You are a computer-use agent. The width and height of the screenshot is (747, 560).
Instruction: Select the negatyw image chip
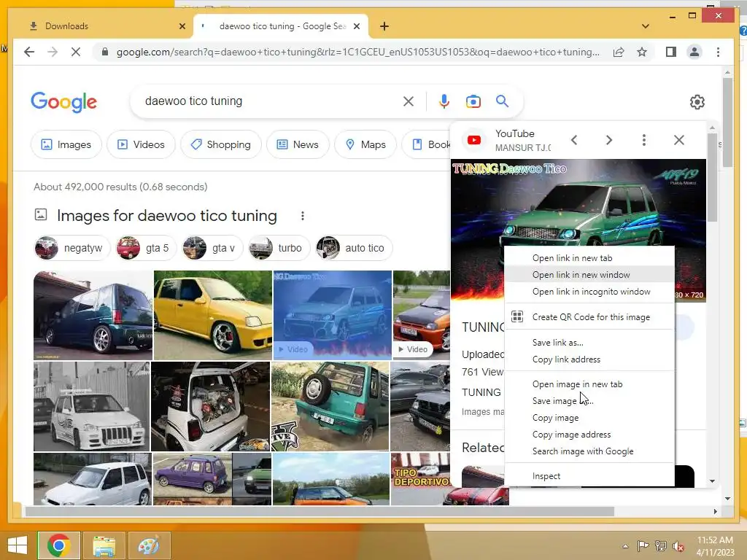pyautogui.click(x=71, y=248)
